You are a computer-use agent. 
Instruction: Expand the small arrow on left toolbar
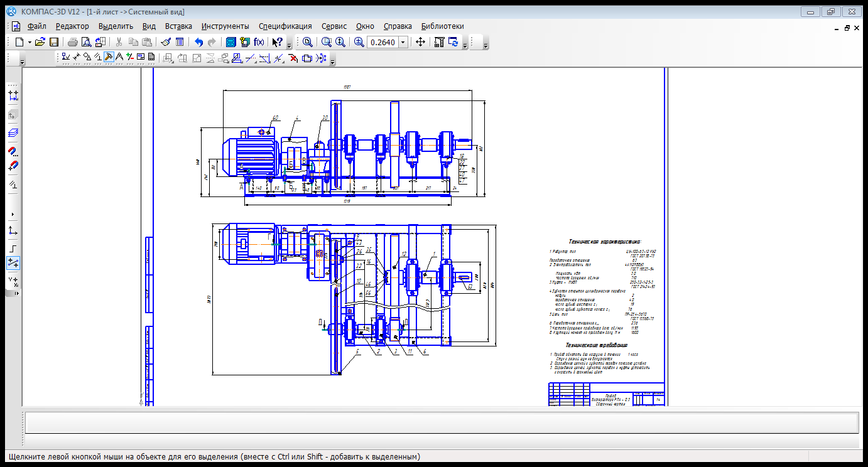pyautogui.click(x=13, y=214)
